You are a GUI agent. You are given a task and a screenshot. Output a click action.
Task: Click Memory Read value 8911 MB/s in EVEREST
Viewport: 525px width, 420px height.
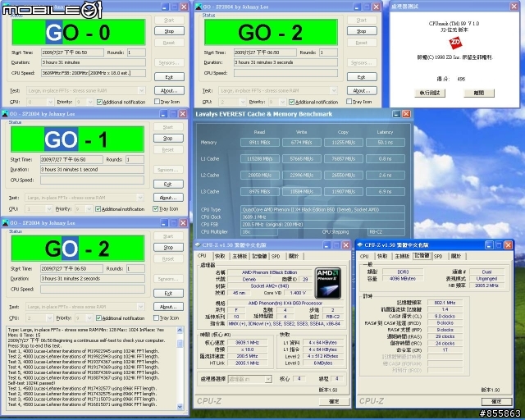click(x=260, y=143)
